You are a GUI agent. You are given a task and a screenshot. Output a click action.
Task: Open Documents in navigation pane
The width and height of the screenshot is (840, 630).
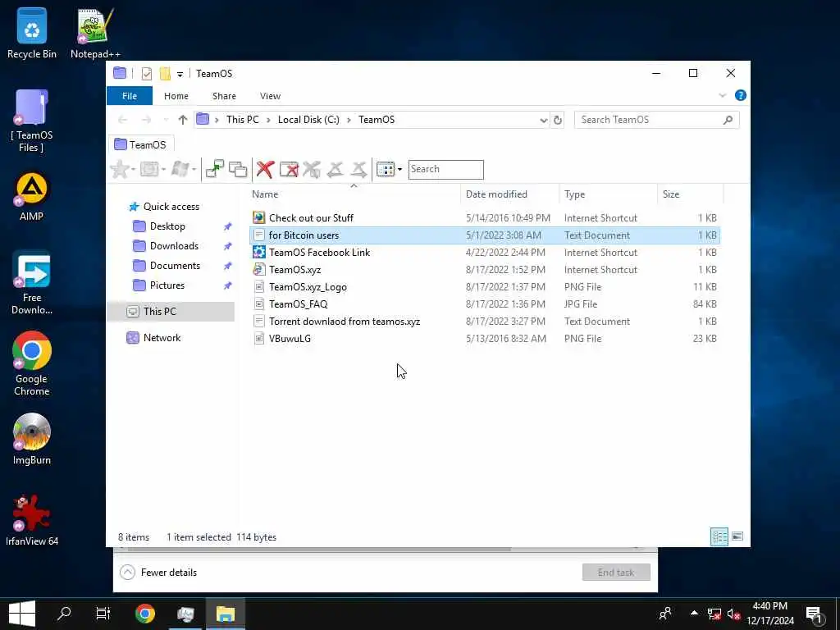point(175,266)
